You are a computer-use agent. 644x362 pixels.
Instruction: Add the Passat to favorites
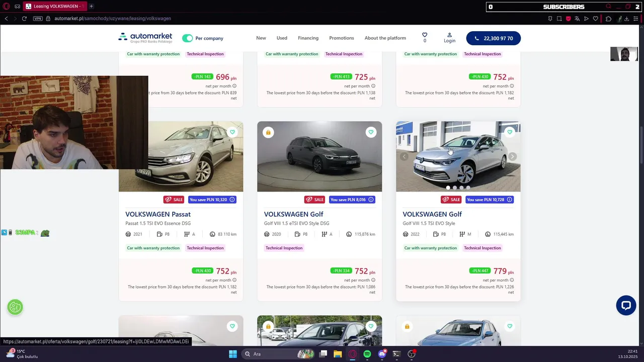pos(232,132)
